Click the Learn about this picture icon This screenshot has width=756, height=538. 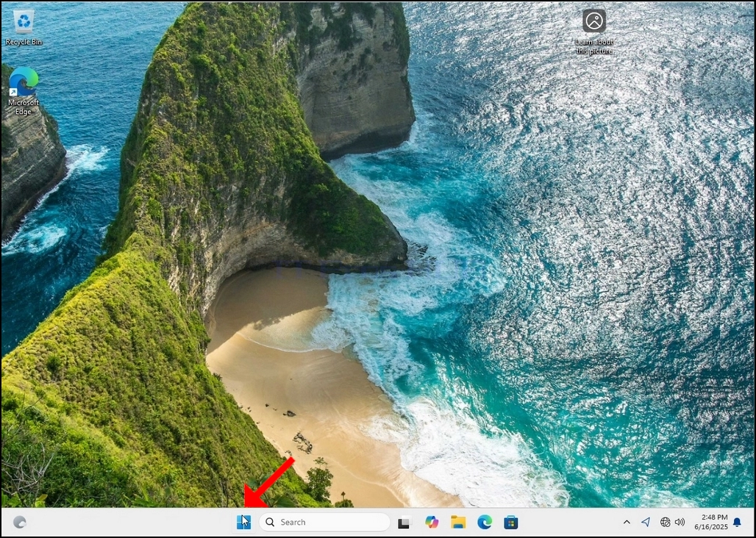click(x=594, y=32)
